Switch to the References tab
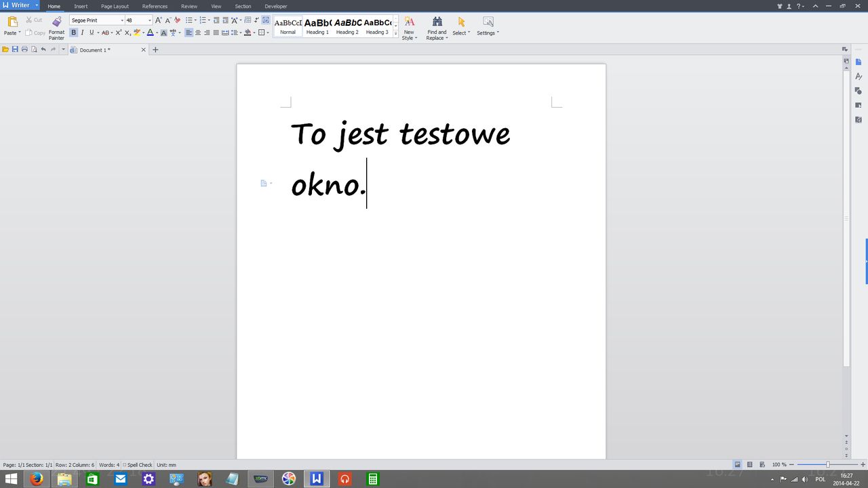The image size is (868, 488). pos(155,6)
